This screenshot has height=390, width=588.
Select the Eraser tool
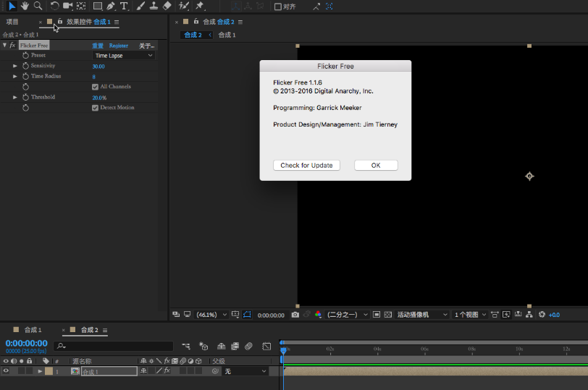tap(167, 6)
